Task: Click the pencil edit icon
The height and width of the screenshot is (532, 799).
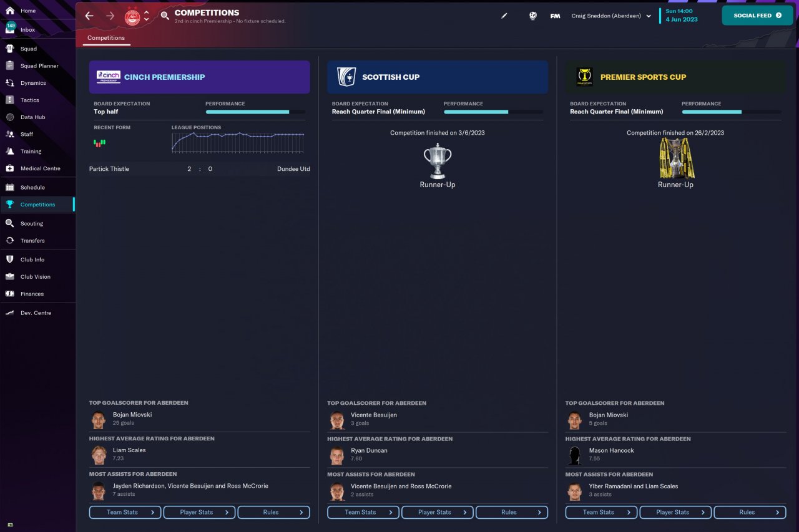Action: click(504, 16)
